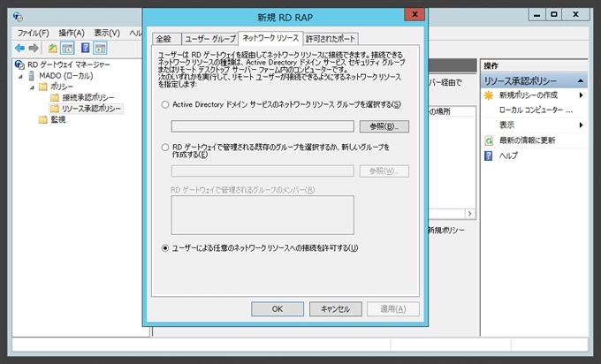Maximize the RD Gateway Manager window
Image resolution: width=601 pixels, height=364 pixels.
coord(554,14)
